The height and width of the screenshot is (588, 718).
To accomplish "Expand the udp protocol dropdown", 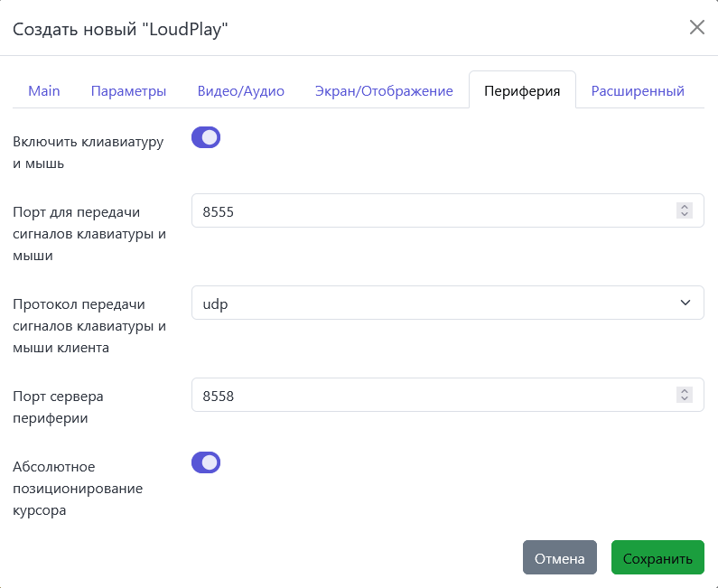I will (x=447, y=303).
